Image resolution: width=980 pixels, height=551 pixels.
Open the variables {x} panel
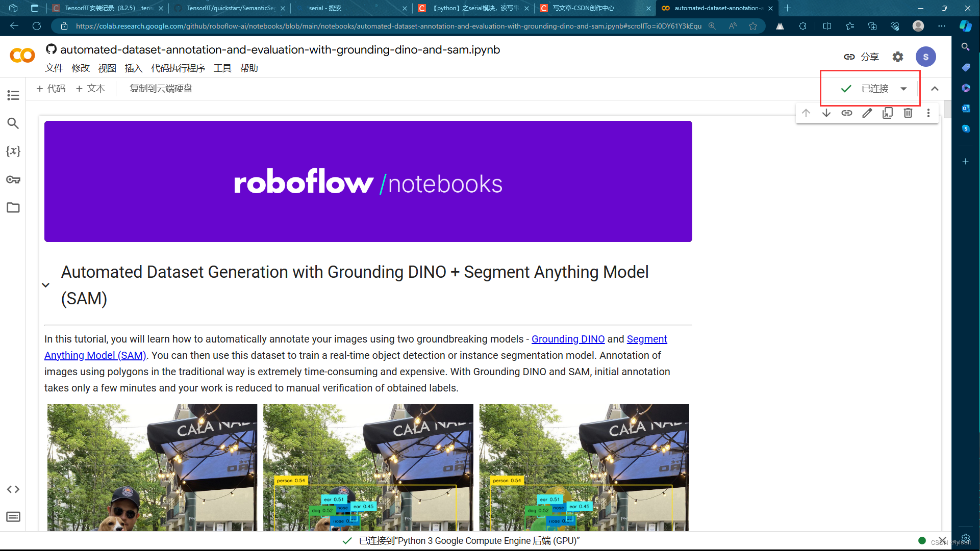[13, 151]
